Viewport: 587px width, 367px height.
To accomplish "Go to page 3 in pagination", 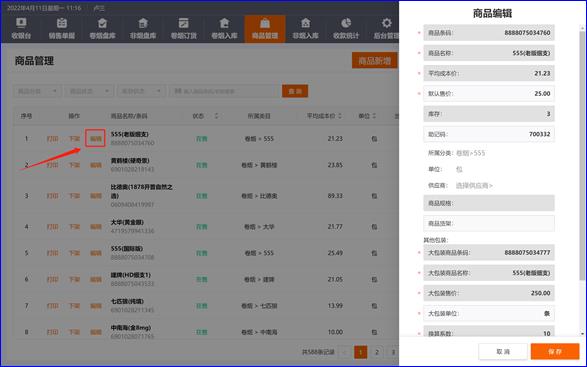I will [x=393, y=352].
